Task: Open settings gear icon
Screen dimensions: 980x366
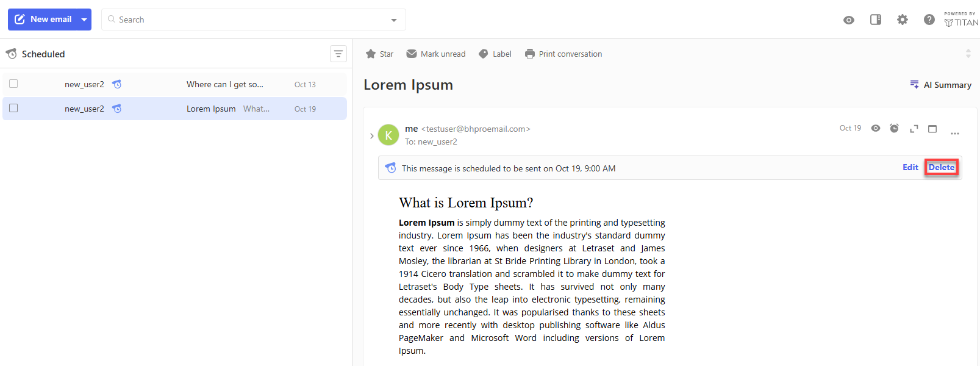Action: tap(903, 20)
